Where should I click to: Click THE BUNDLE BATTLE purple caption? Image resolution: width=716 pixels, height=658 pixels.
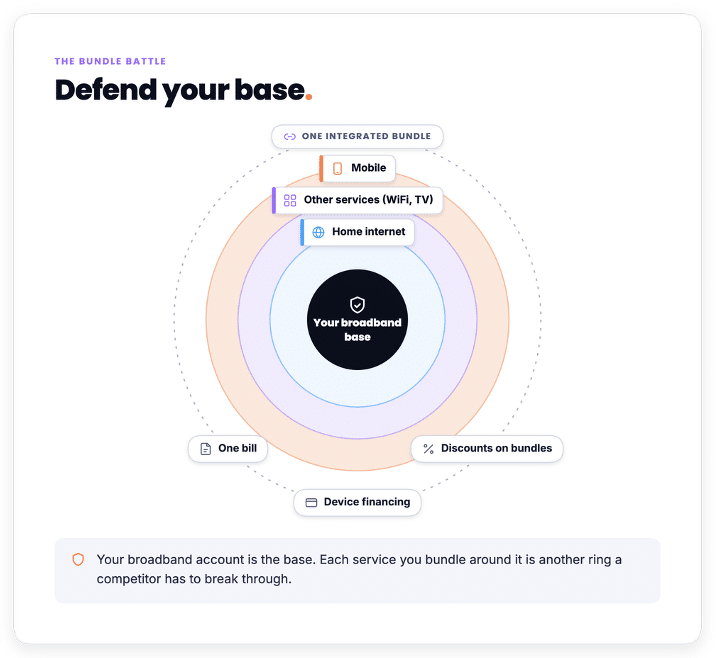tap(110, 61)
